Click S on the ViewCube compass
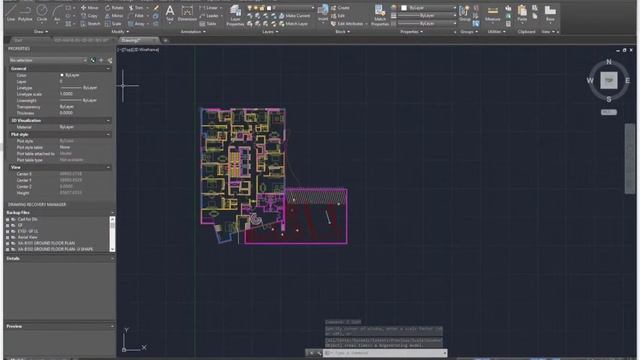 coord(609,99)
